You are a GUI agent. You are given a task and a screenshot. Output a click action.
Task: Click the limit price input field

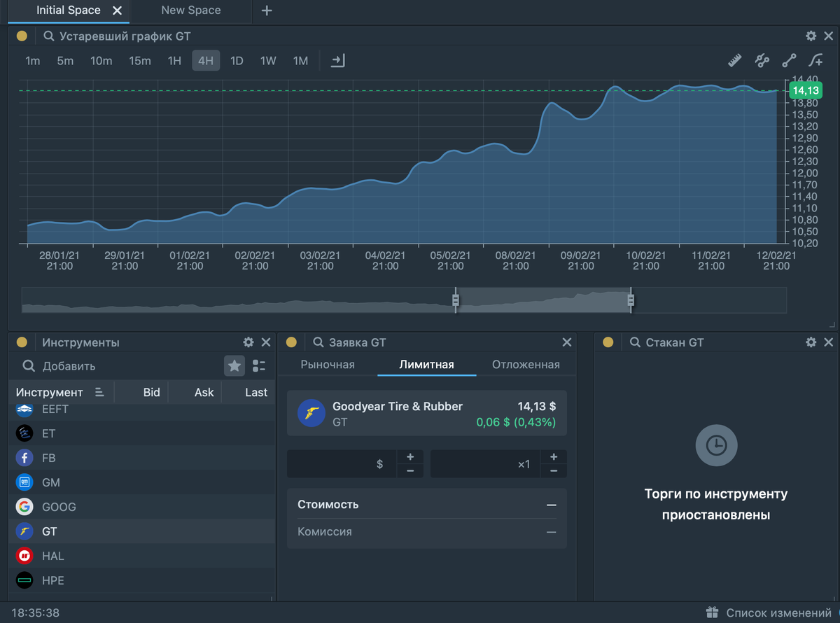click(342, 464)
